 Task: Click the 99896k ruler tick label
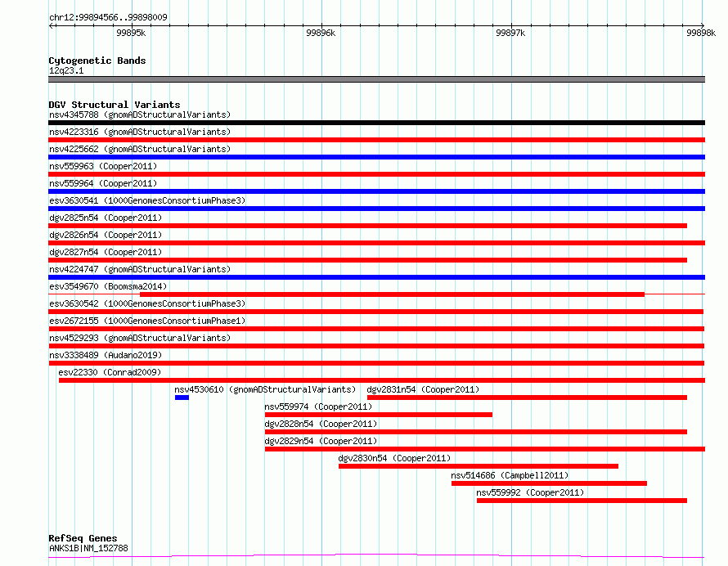[x=321, y=33]
